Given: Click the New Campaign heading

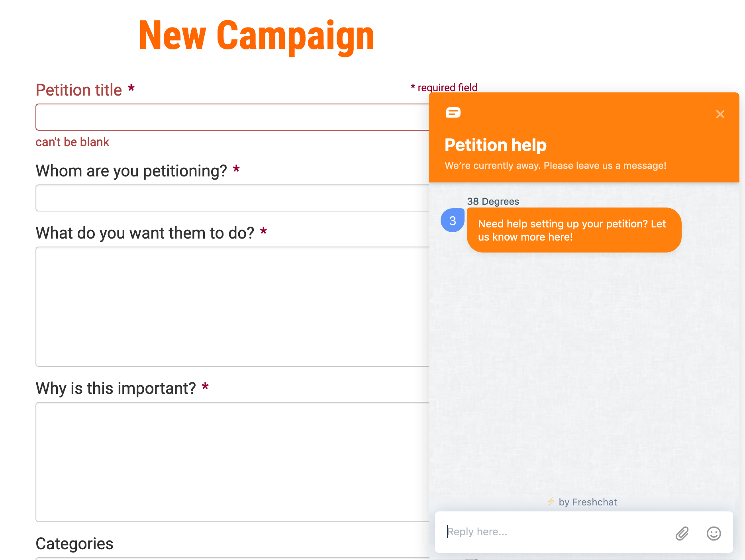Looking at the screenshot, I should tap(257, 36).
